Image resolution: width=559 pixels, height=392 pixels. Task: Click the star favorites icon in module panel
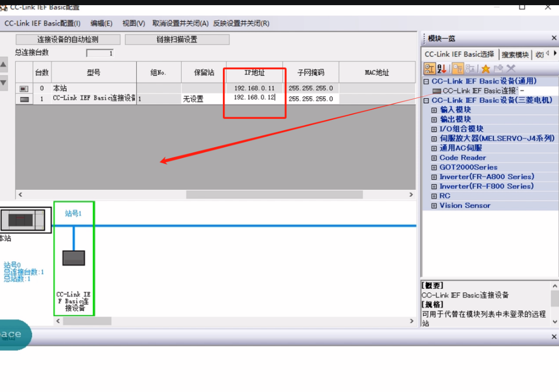tap(486, 68)
